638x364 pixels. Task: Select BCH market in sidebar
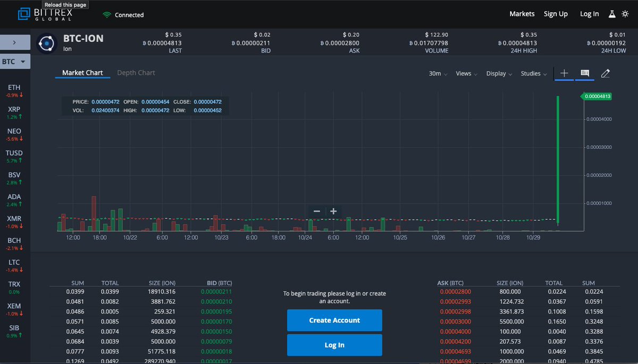(14, 243)
